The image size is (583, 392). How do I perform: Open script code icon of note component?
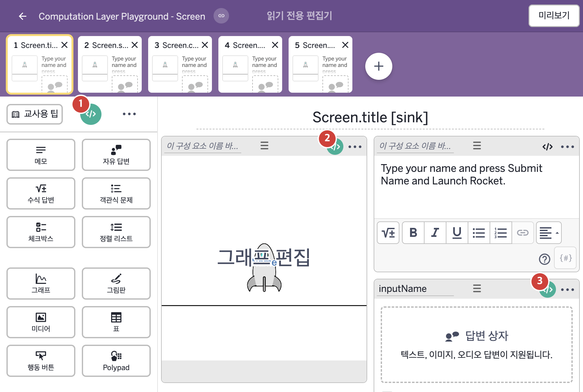tap(548, 147)
